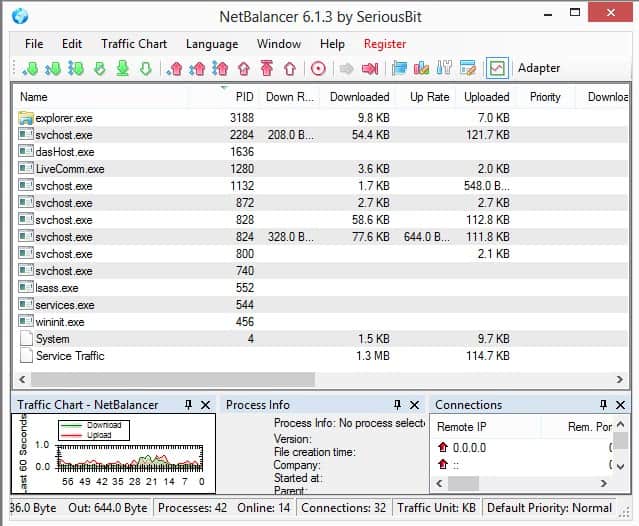This screenshot has width=639, height=526.
Task: Click the window with pencil edit icon
Action: click(467, 68)
